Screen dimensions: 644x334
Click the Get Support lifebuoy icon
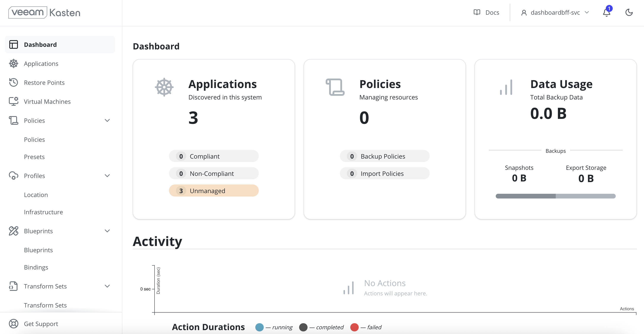point(14,324)
